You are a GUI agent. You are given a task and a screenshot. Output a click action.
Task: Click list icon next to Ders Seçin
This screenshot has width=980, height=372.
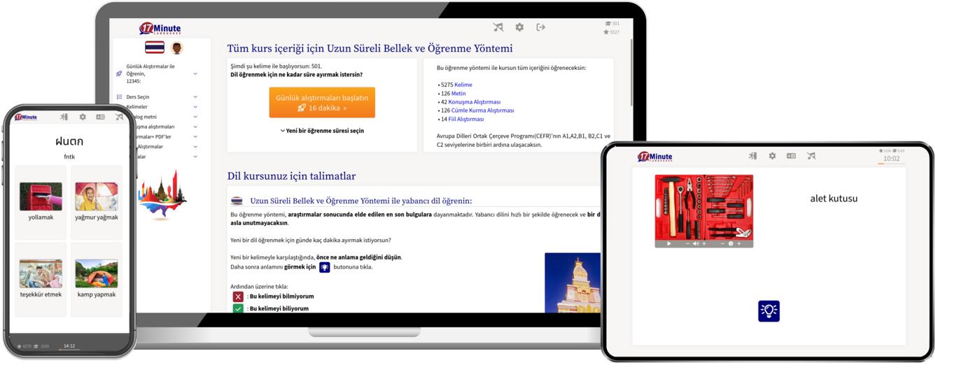(120, 97)
